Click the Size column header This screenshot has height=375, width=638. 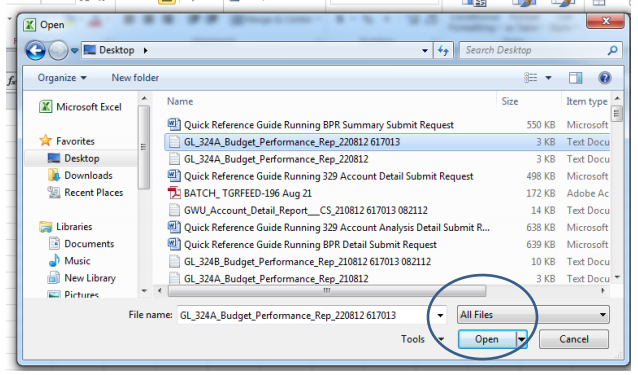click(509, 101)
